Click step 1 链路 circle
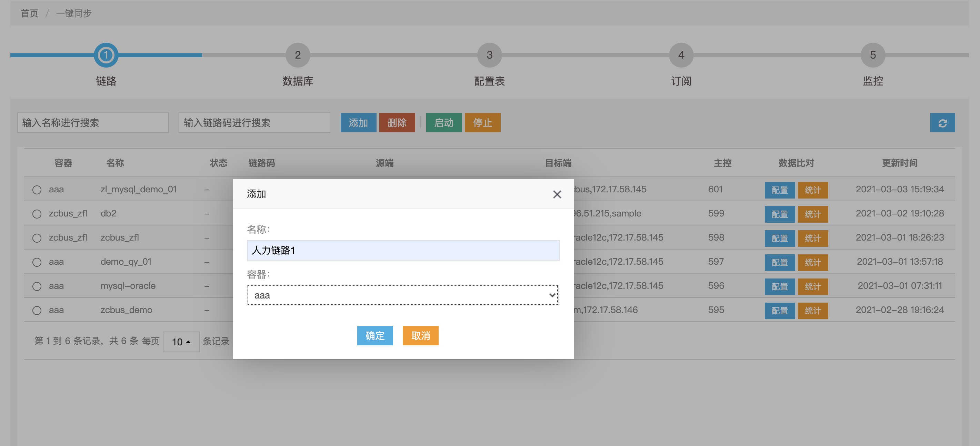980x446 pixels. point(106,55)
